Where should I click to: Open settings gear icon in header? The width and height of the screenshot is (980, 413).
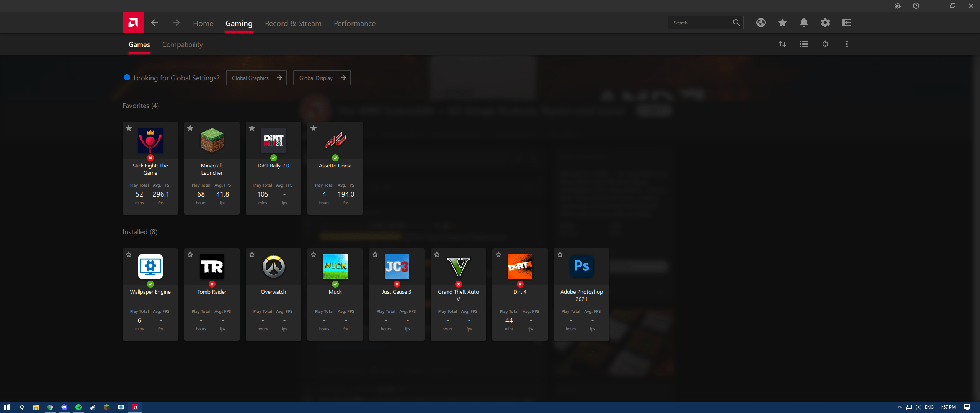825,23
